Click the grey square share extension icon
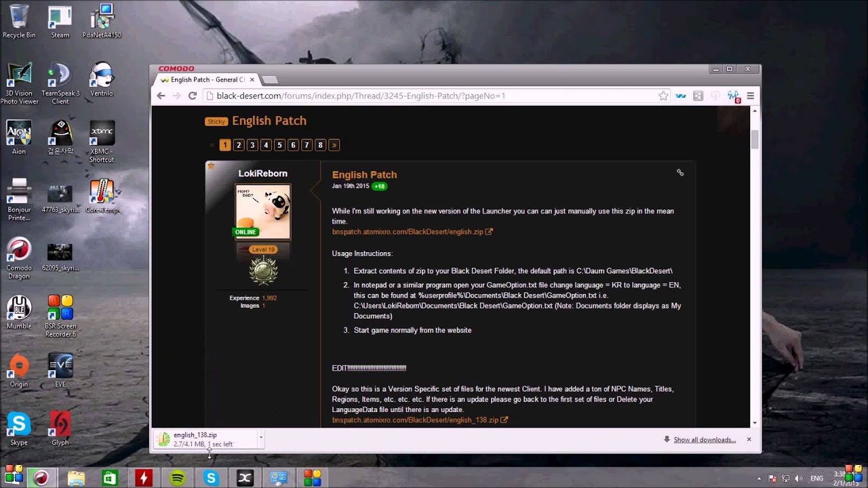Screen dimensions: 868x488 (x=698, y=96)
